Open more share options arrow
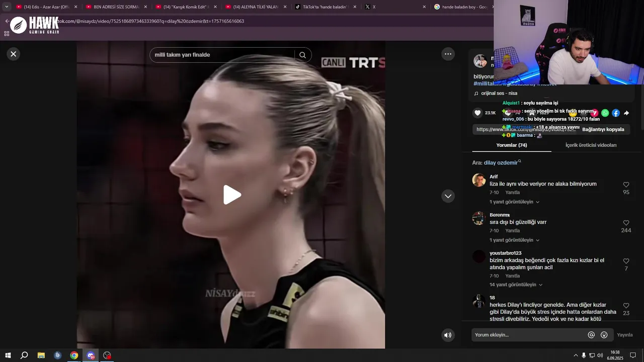 pos(626,113)
